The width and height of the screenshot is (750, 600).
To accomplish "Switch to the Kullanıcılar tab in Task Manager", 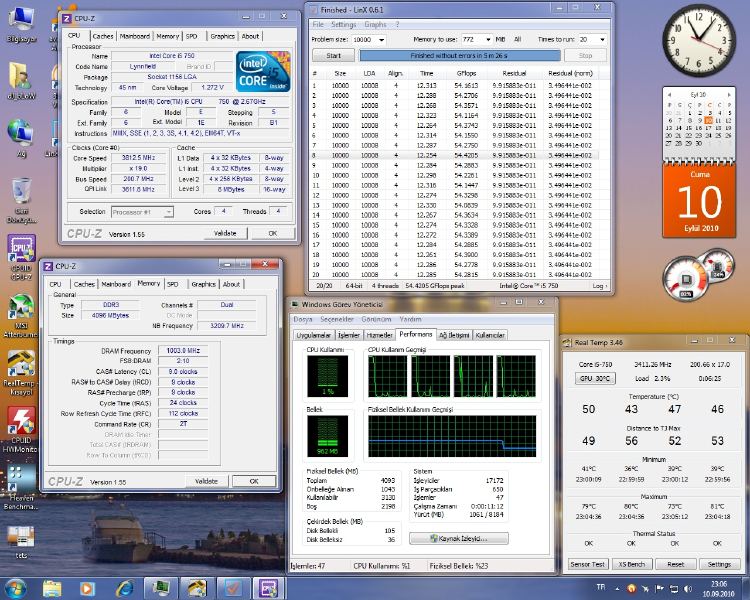I will click(x=490, y=335).
